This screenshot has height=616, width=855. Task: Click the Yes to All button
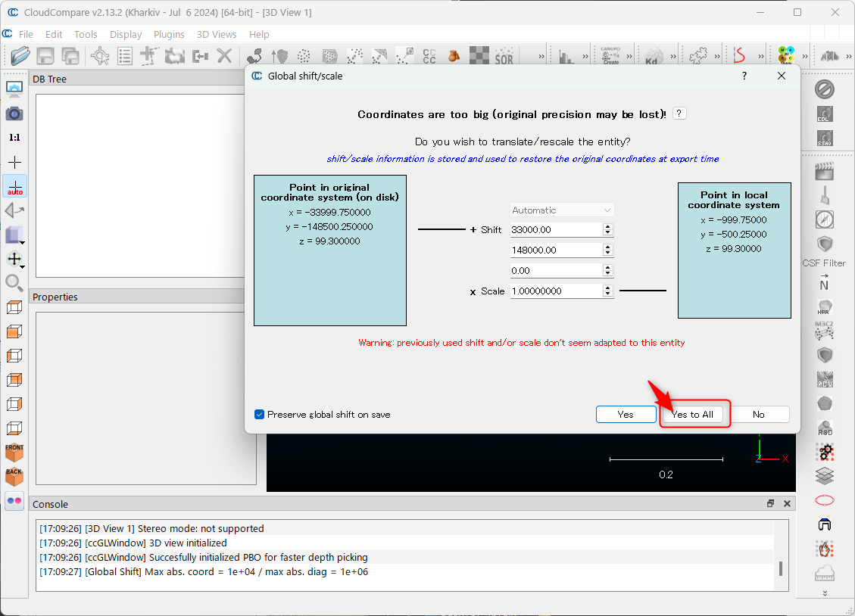point(692,415)
